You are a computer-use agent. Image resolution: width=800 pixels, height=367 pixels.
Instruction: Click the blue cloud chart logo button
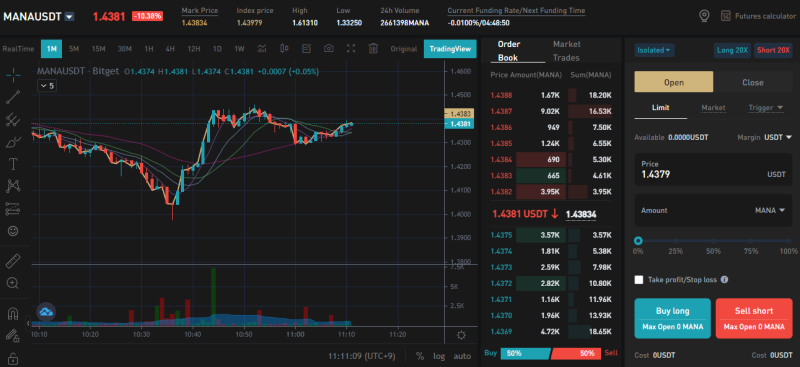[46, 311]
